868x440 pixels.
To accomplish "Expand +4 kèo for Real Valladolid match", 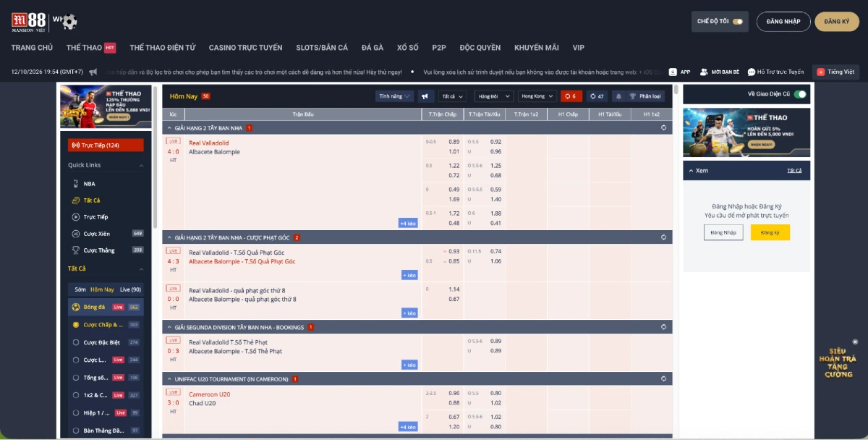I will pos(408,223).
